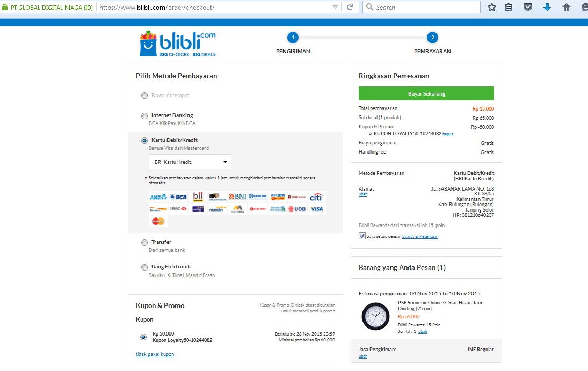588x371 pixels.
Task: Toggle the Saya setuju terms checkbox
Action: pos(362,236)
